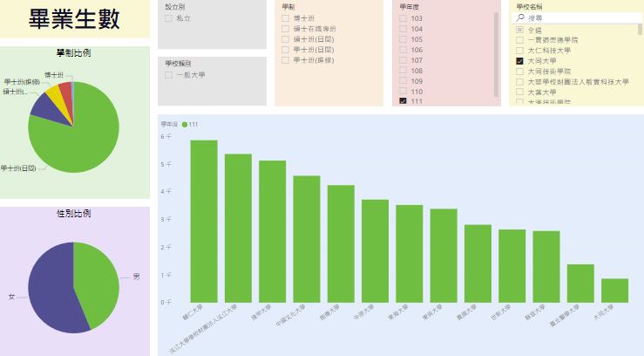Select the 碩士班(日間) checkbox
The height and width of the screenshot is (356, 644).
286,39
